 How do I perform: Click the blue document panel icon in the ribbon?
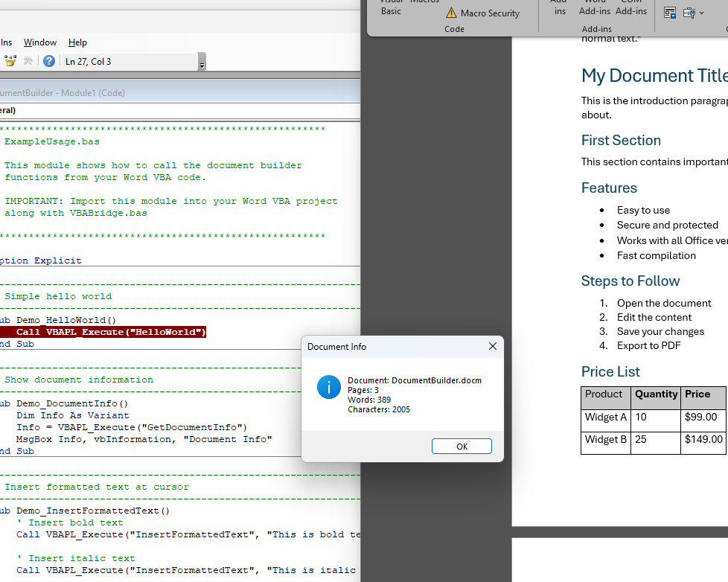point(670,13)
